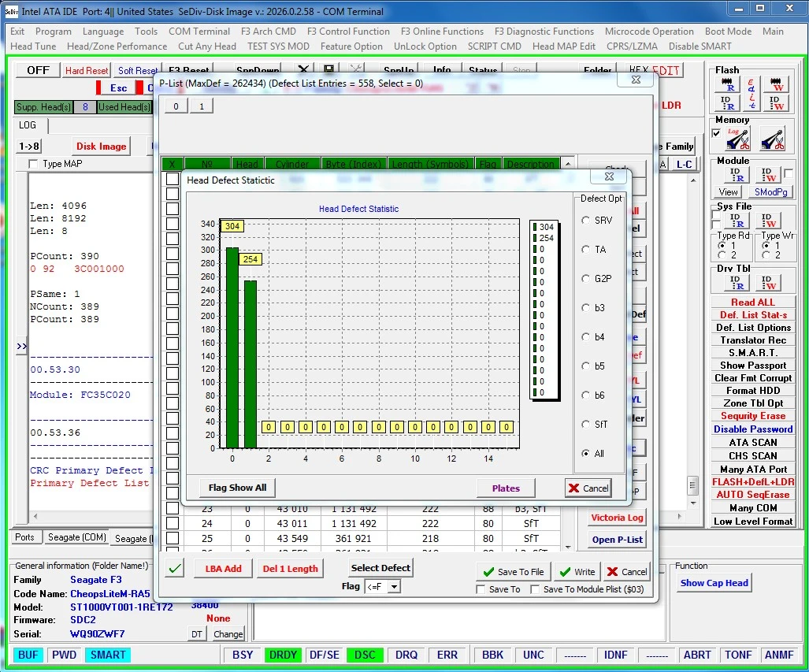
Task: Click the Memory cutter icon without Log
Action: 772,139
